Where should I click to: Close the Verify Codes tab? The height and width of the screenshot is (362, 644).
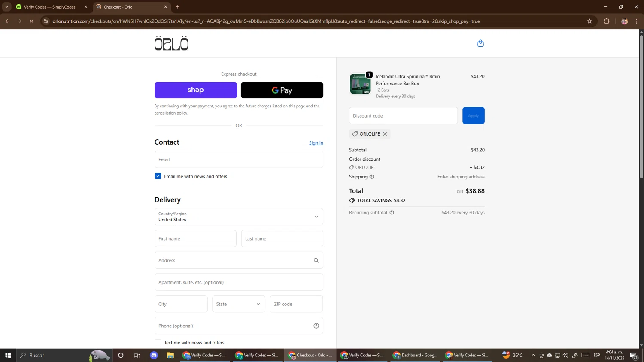[x=86, y=7]
